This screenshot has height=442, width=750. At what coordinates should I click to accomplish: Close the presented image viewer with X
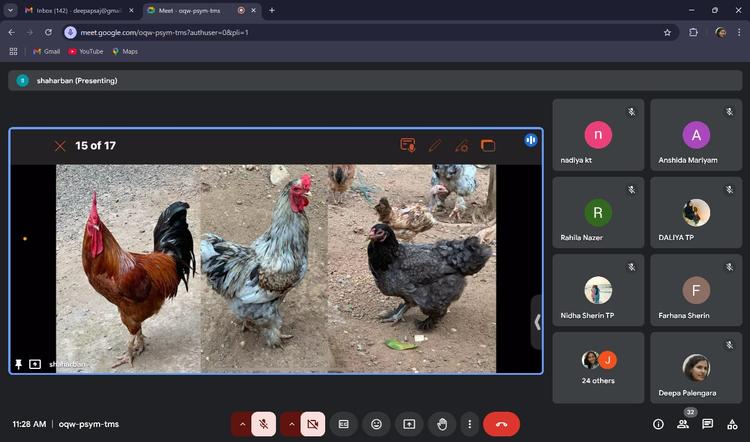60,146
